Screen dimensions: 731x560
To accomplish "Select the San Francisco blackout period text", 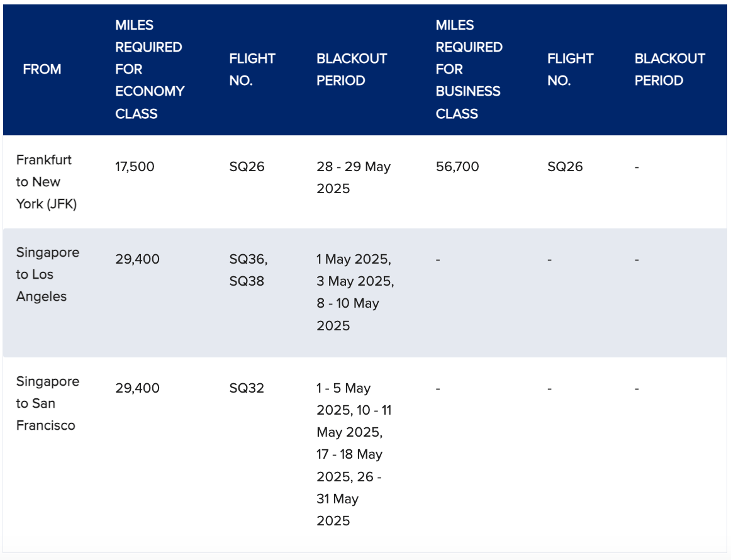I will coord(354,455).
